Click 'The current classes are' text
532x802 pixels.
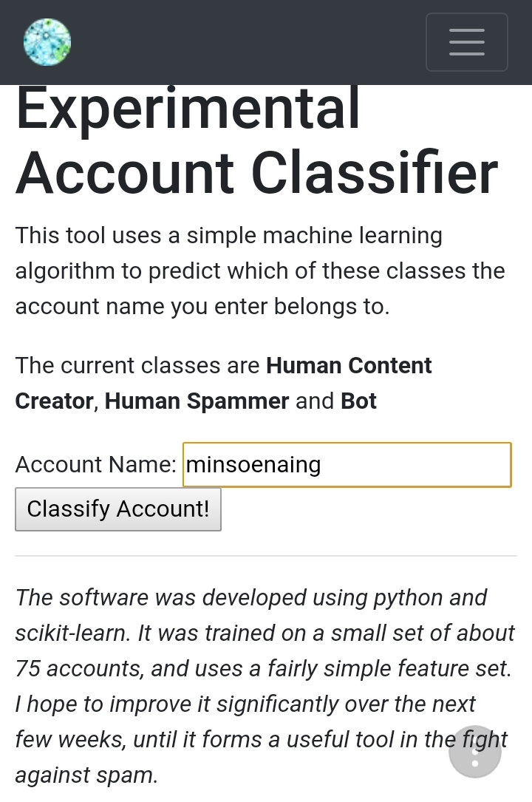click(137, 366)
